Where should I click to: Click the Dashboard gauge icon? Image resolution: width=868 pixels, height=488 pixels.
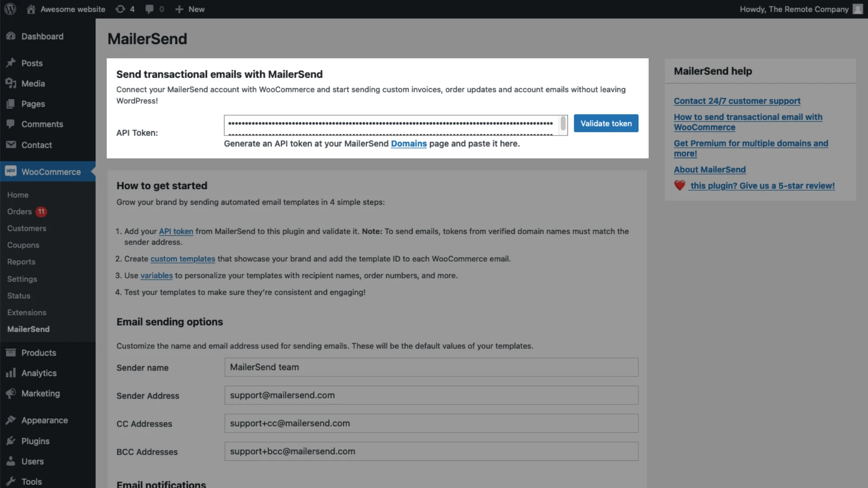point(11,36)
